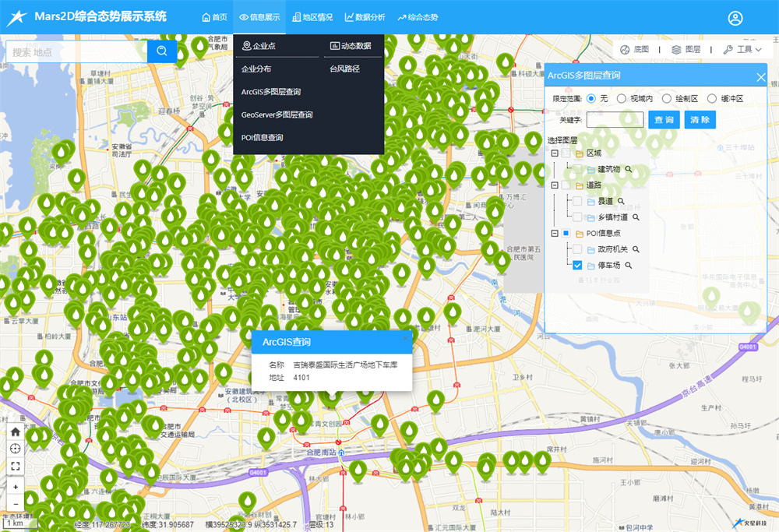Click the 停车场 layer label
The height and width of the screenshot is (532, 779).
(609, 266)
